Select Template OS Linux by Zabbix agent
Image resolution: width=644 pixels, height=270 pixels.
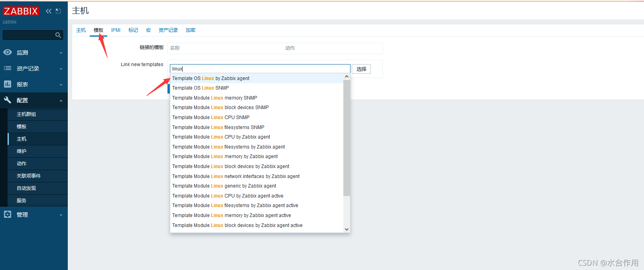coord(257,78)
